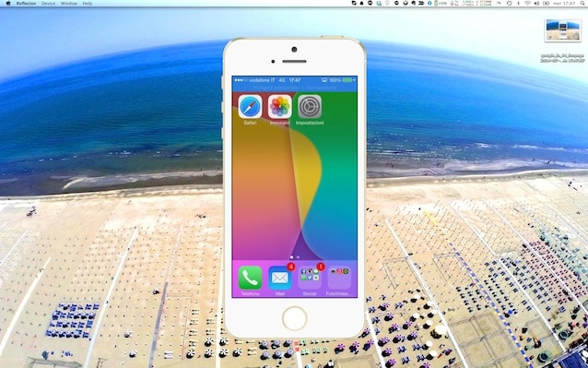The width and height of the screenshot is (588, 368).
Task: Tap the second home screen page dot
Action: click(298, 257)
